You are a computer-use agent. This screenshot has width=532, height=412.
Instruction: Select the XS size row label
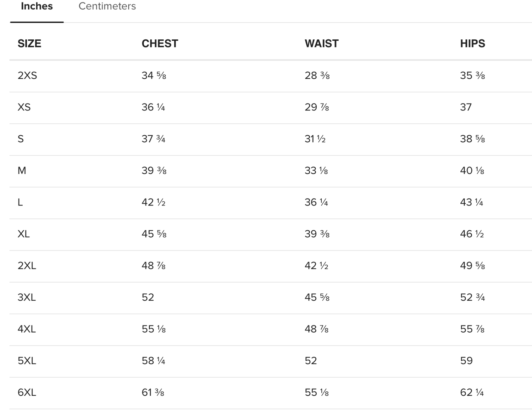pyautogui.click(x=24, y=107)
